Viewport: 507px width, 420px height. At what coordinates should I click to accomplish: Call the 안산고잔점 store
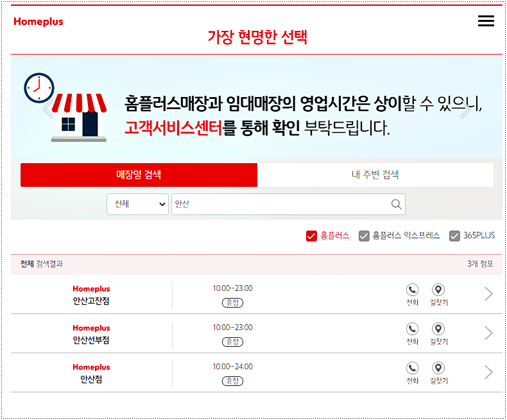[412, 295]
